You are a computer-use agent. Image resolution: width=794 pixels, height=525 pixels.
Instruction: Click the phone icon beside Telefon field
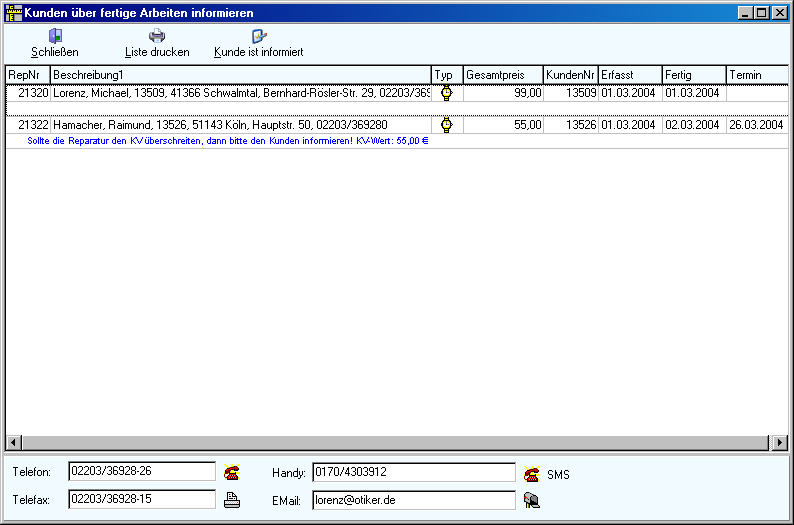click(x=232, y=473)
